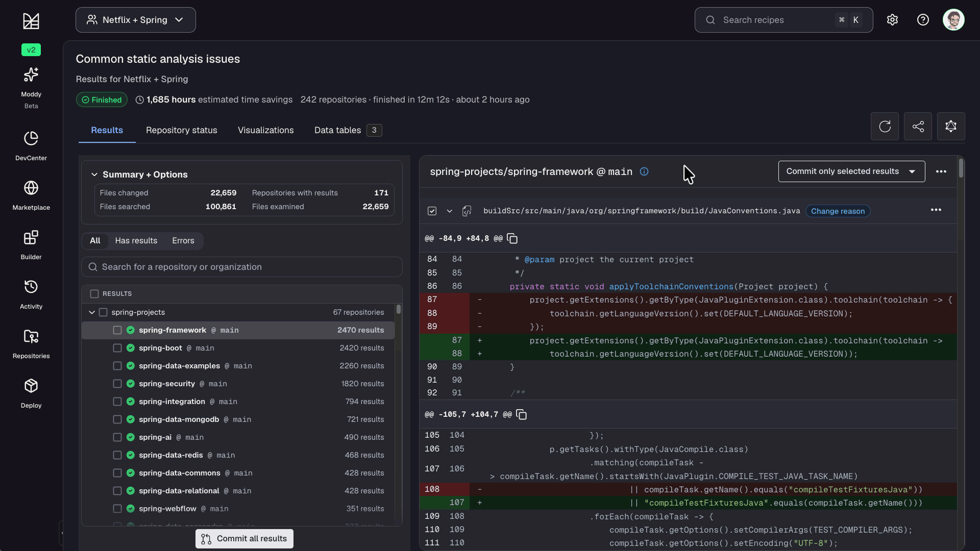Open settings gear icon
The image size is (980, 551).
[x=892, y=20]
